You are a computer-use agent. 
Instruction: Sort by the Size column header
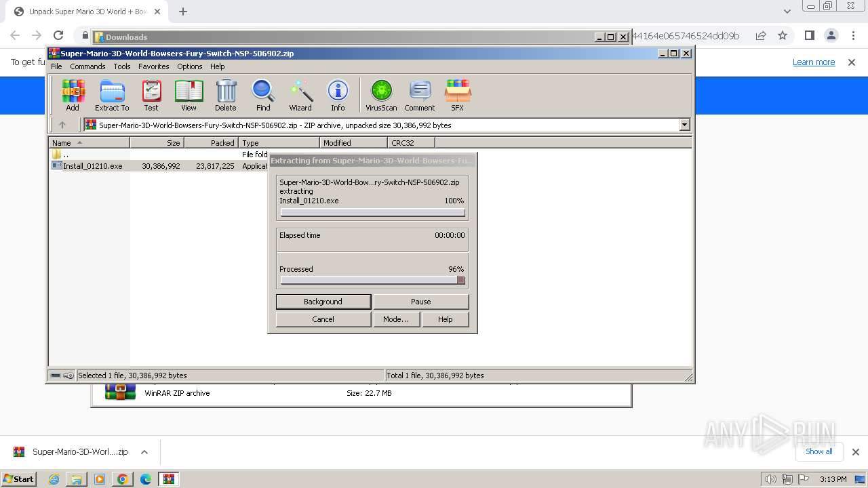[157, 143]
